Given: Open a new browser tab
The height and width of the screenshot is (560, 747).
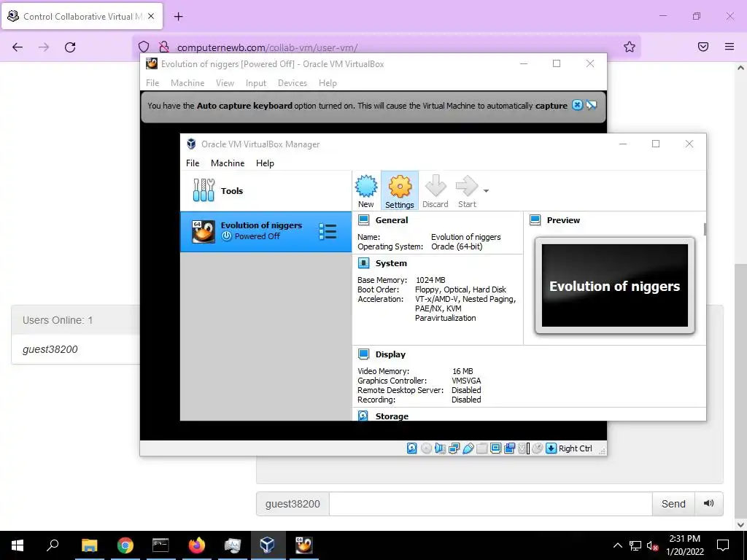Looking at the screenshot, I should (x=178, y=17).
